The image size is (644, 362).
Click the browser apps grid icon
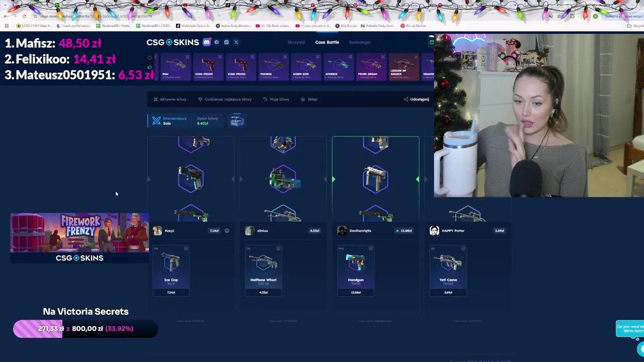[7, 26]
